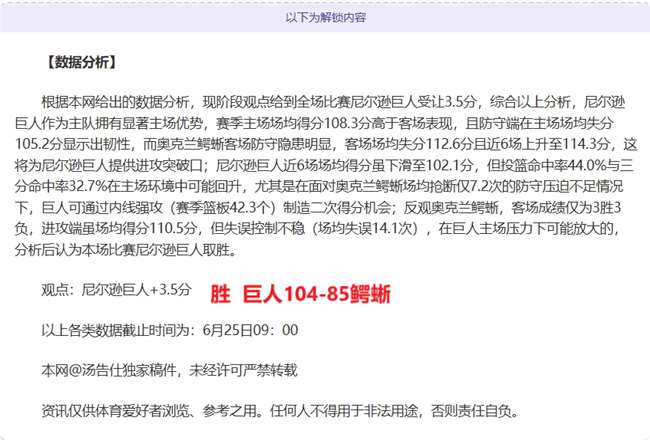The width and height of the screenshot is (650, 440).
Task: Click the '以下为解锁内容' banner text
Action: [325, 17]
